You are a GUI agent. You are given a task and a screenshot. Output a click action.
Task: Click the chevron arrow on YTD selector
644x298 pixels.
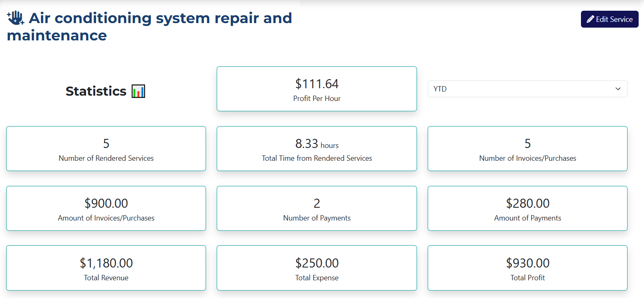[618, 89]
